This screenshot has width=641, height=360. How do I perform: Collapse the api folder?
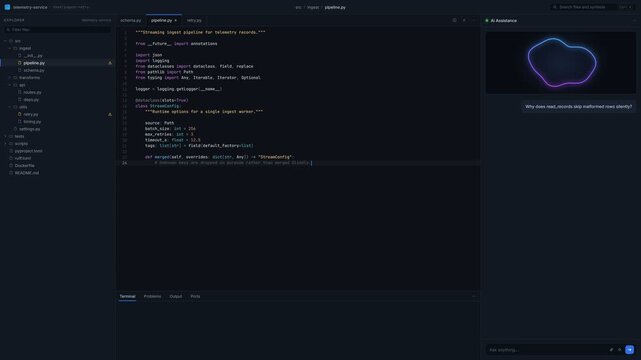coord(10,85)
